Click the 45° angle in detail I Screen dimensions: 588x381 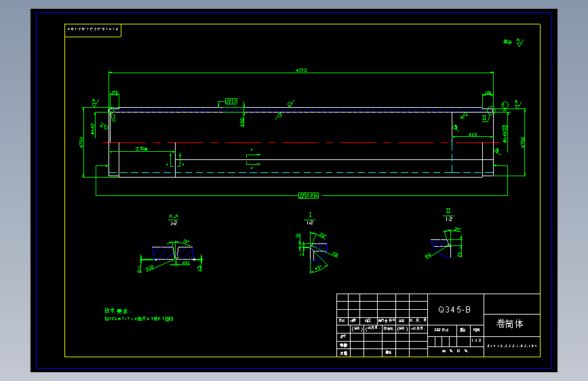tap(319, 268)
